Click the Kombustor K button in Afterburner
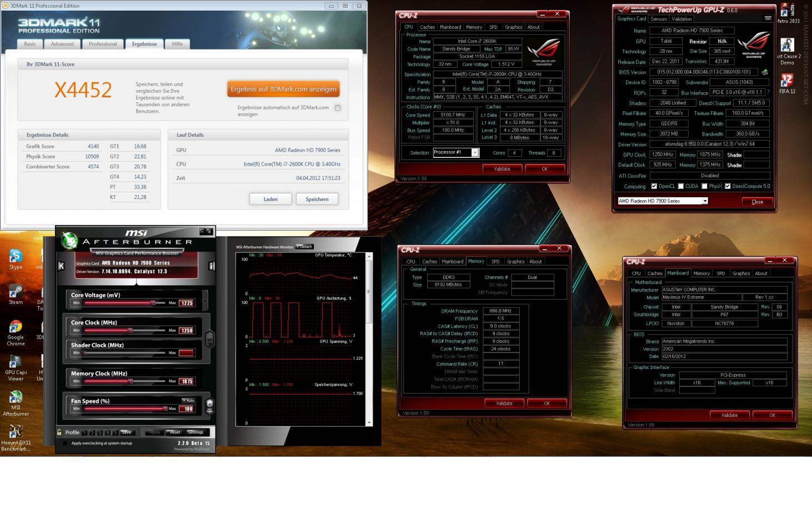The width and height of the screenshot is (812, 518). (61, 266)
